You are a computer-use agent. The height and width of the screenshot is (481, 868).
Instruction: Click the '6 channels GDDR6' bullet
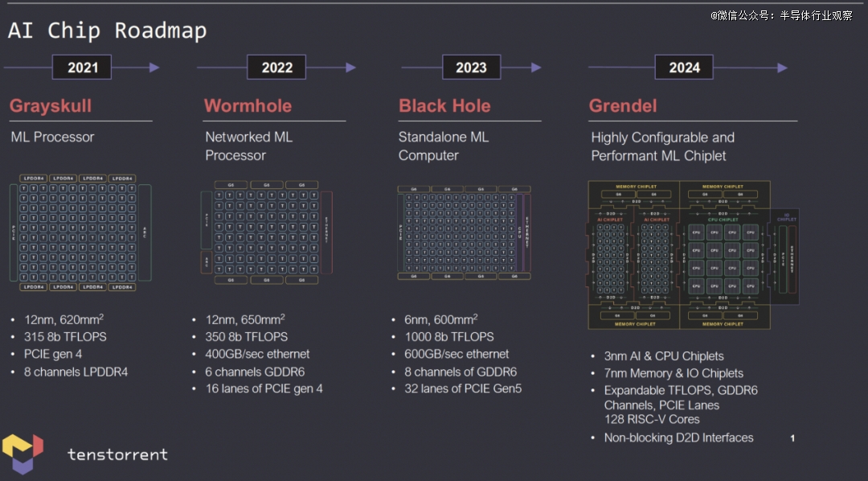click(255, 372)
